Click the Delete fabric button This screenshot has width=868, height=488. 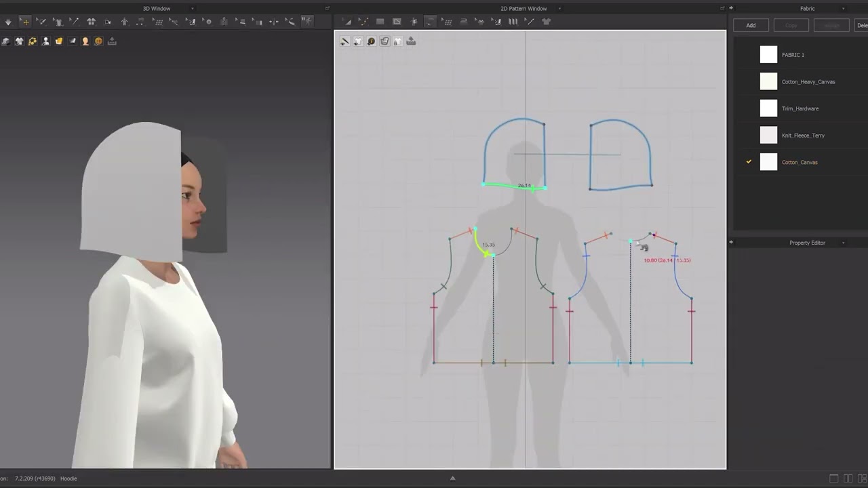[x=861, y=25]
